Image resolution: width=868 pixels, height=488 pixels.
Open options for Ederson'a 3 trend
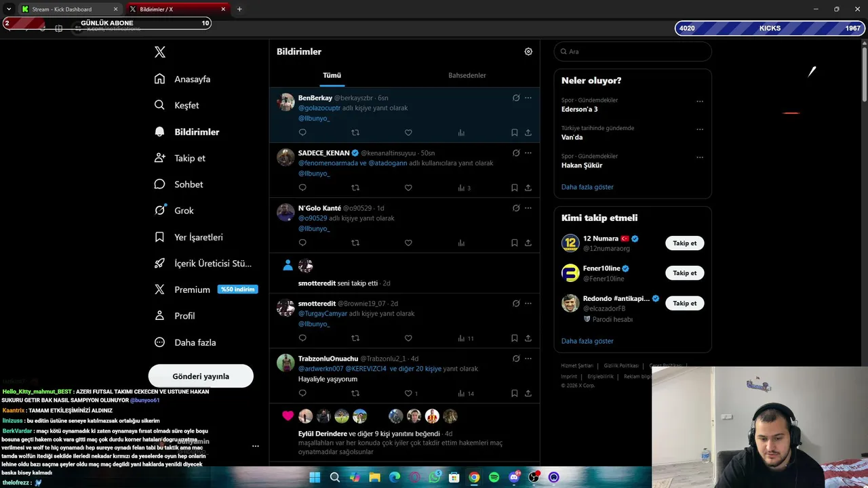(x=700, y=102)
